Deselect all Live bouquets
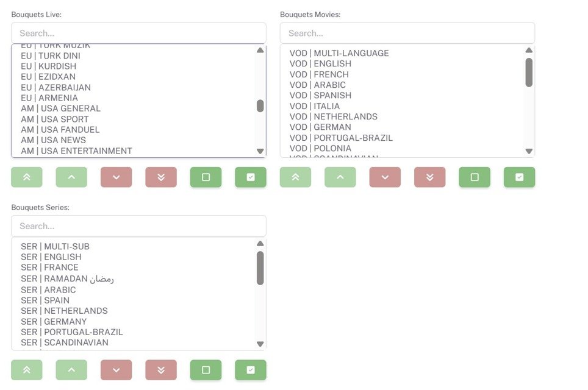The width and height of the screenshot is (588, 390). [x=206, y=177]
